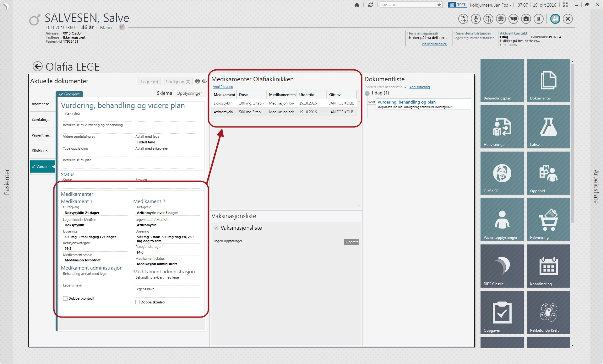The width and height of the screenshot is (603, 364).
Task: Go back with the arrow beside Olafia LEGE
Action: click(x=38, y=66)
